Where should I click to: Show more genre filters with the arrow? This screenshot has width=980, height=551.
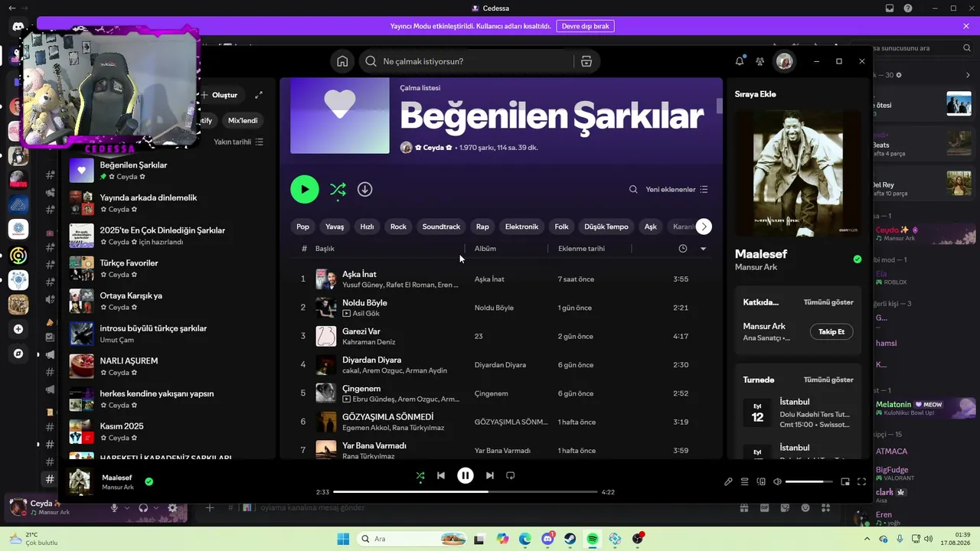click(x=704, y=227)
